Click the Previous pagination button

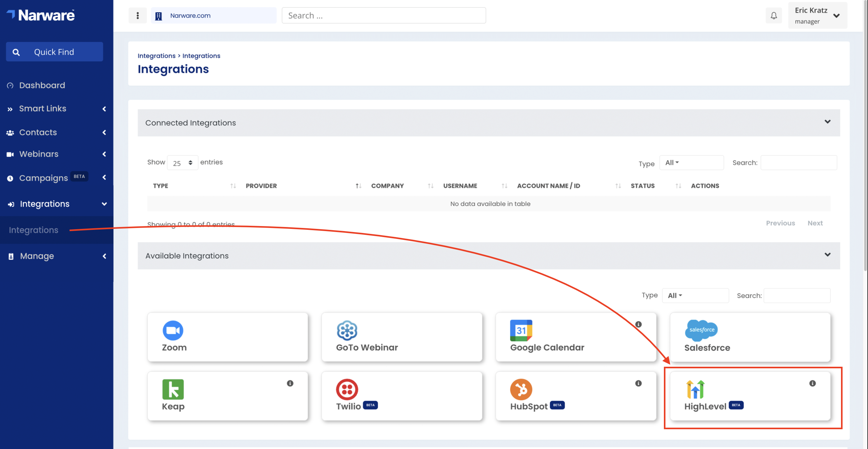point(780,223)
